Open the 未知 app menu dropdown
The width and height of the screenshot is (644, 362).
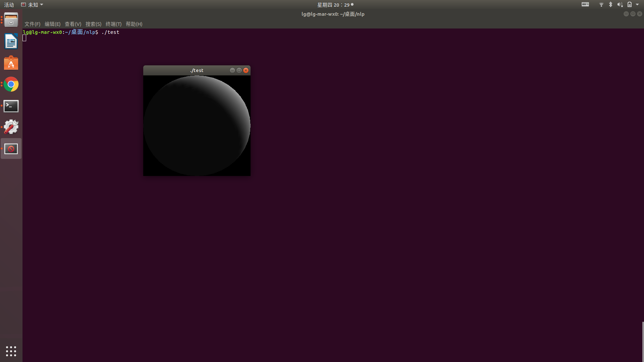(x=32, y=5)
